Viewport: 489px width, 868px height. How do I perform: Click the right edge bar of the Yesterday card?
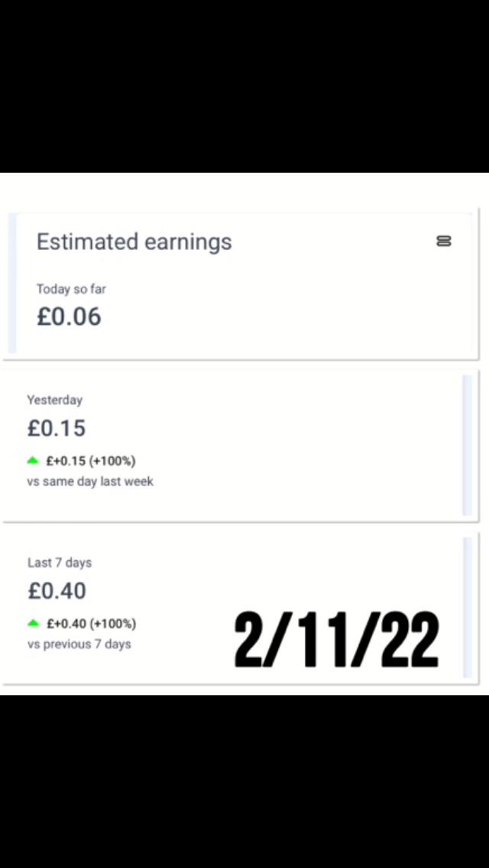tap(467, 445)
